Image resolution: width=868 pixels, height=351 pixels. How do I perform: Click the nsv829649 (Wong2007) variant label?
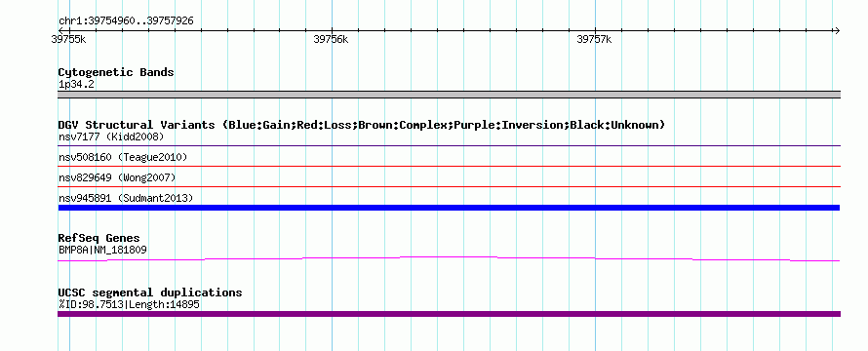117,177
